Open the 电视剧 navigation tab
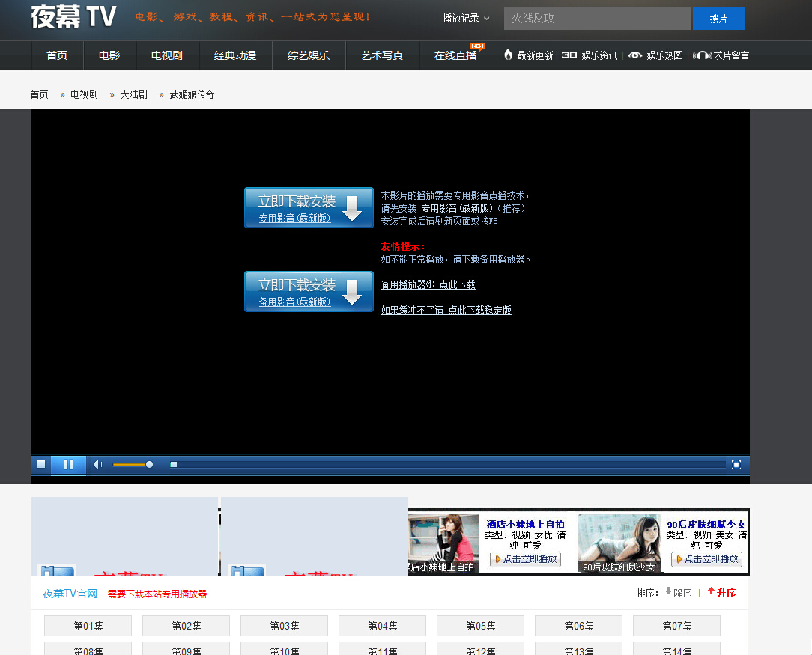 click(167, 55)
